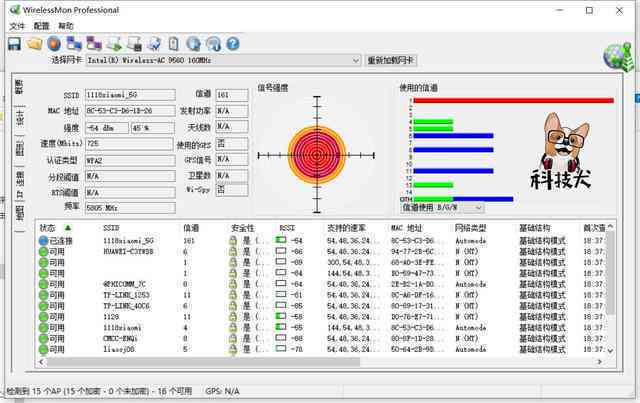Viewport: 640px width, 403px height.
Task: Click the lock icon in TP-LINK_1253 row
Action: tap(233, 295)
